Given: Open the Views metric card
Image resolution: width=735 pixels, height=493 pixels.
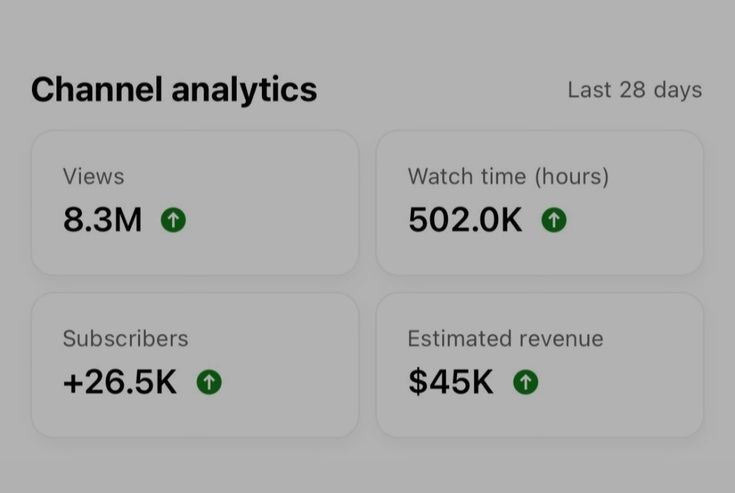Looking at the screenshot, I should 195,203.
